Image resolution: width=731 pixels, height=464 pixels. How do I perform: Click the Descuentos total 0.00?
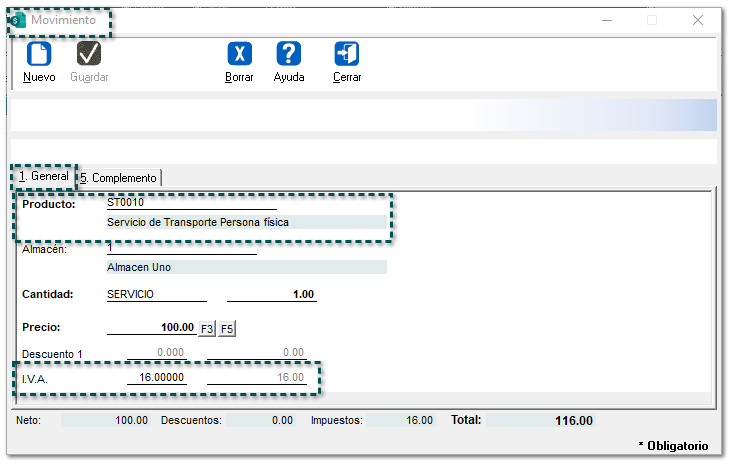point(261,420)
